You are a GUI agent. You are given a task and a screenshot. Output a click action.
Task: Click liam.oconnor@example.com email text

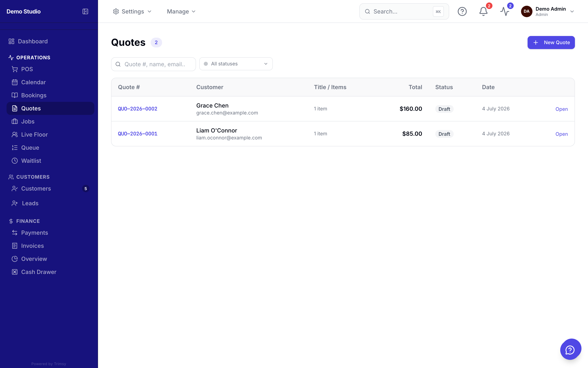[x=229, y=138]
